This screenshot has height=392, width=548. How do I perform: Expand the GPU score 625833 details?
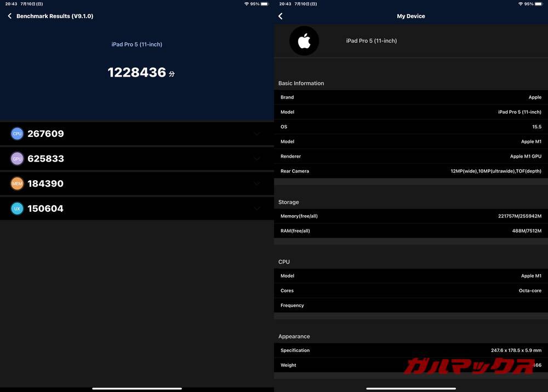pyautogui.click(x=256, y=158)
